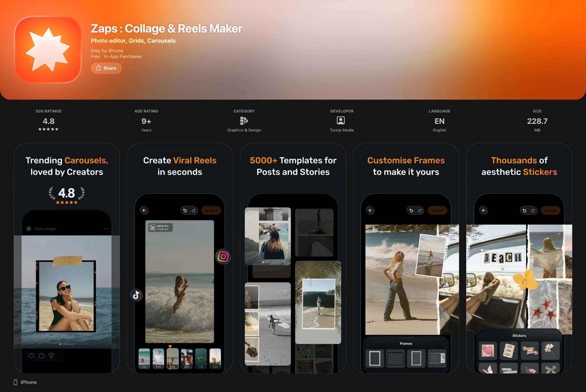Select the white daisy flower sticker
This screenshot has width=586, height=392.
[551, 351]
